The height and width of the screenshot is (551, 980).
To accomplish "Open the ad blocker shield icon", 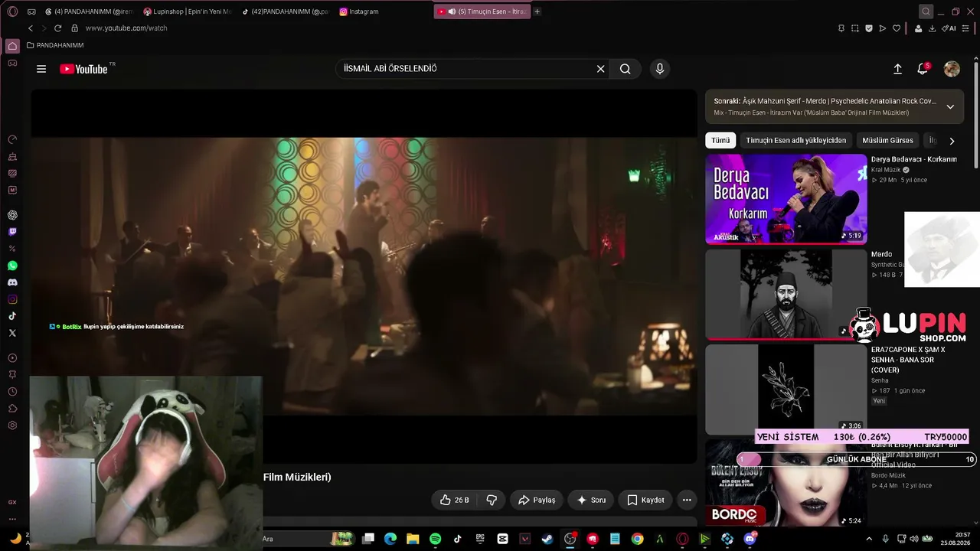I will click(869, 28).
